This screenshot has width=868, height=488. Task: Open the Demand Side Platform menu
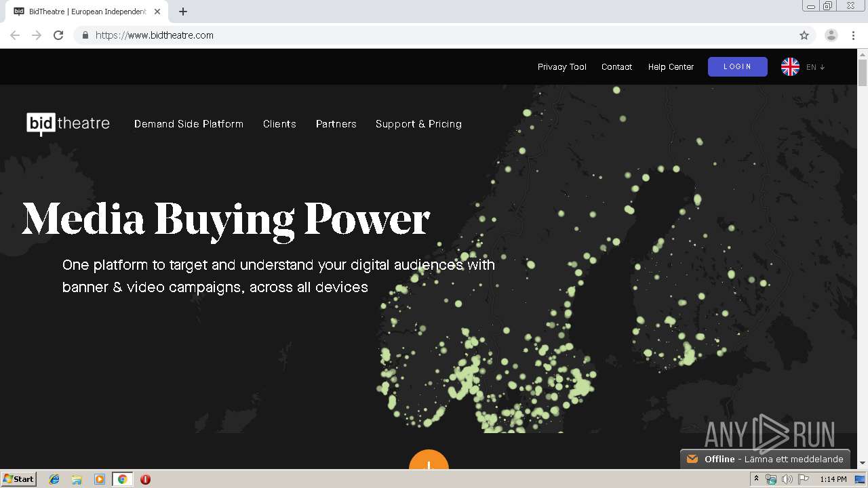[189, 124]
